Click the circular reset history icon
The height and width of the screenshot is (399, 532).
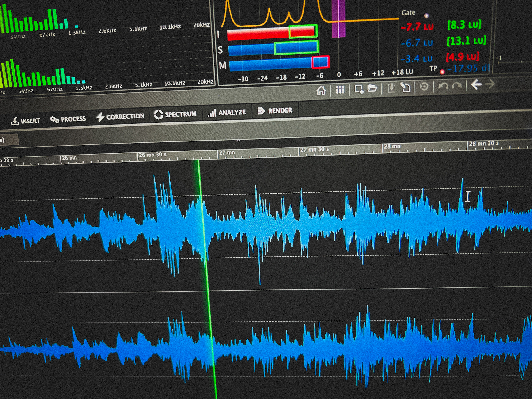[424, 86]
